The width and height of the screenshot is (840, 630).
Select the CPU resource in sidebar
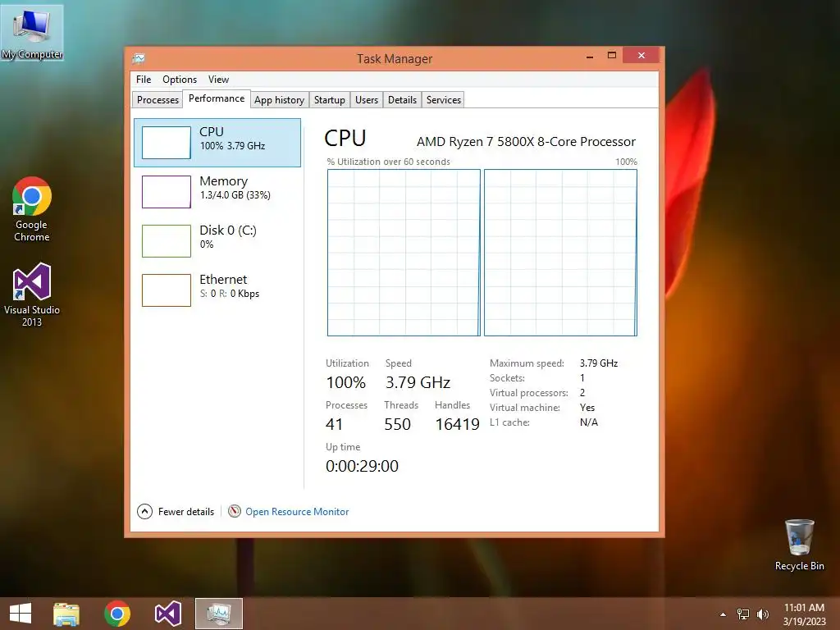[217, 143]
